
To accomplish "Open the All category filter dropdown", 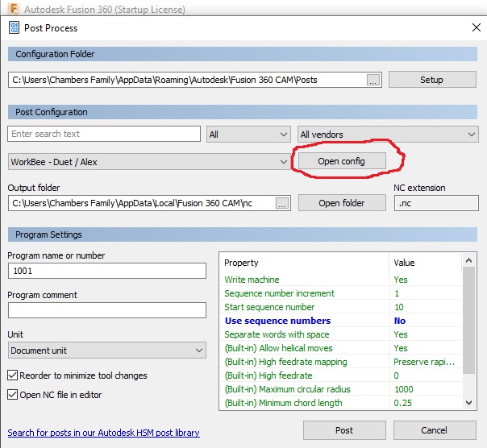I will coord(248,135).
